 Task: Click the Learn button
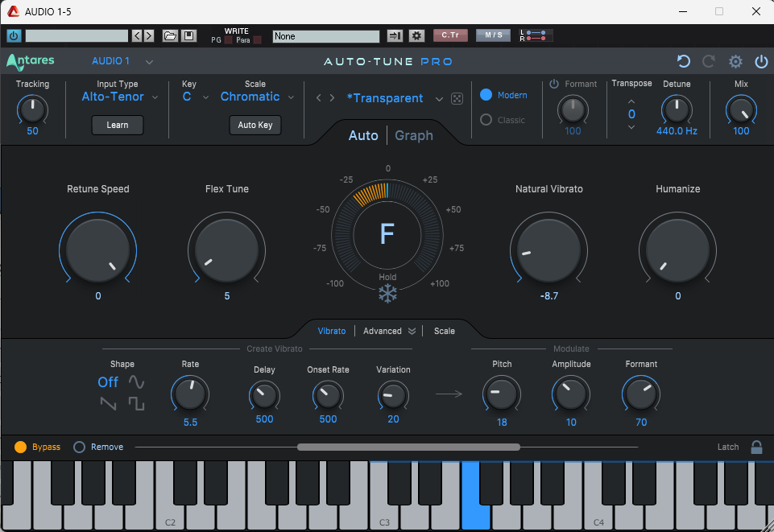118,125
